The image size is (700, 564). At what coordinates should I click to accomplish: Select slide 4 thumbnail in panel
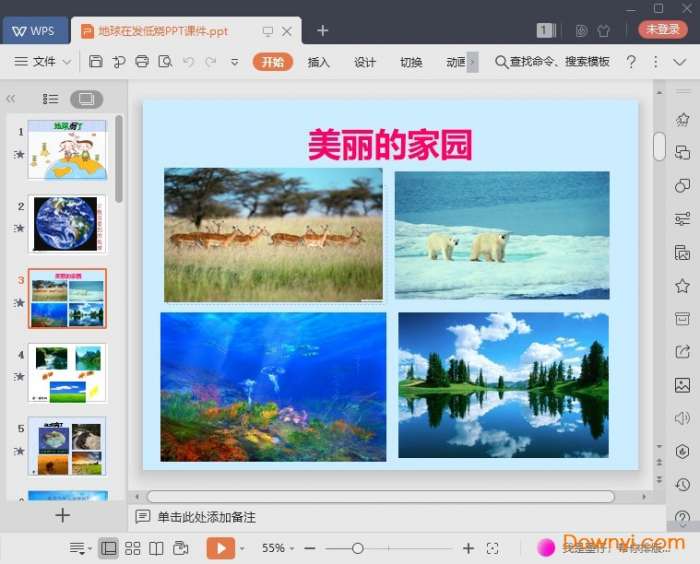pos(67,372)
